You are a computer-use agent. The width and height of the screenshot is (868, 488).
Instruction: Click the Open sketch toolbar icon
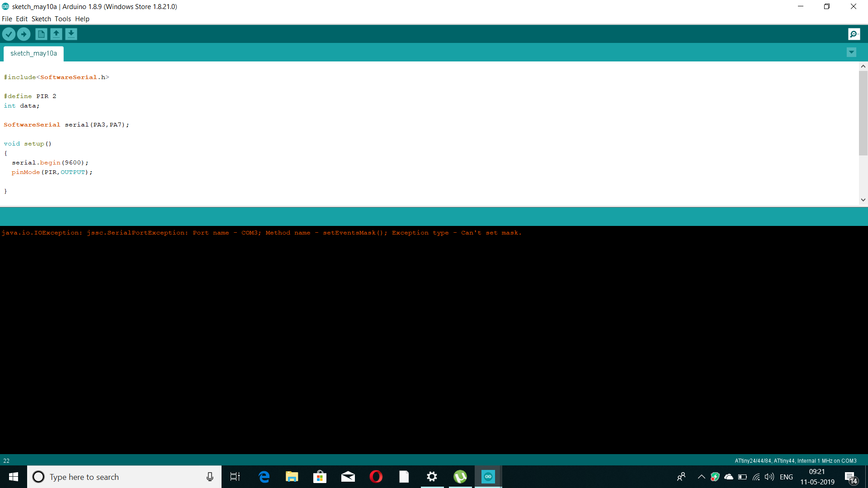56,34
